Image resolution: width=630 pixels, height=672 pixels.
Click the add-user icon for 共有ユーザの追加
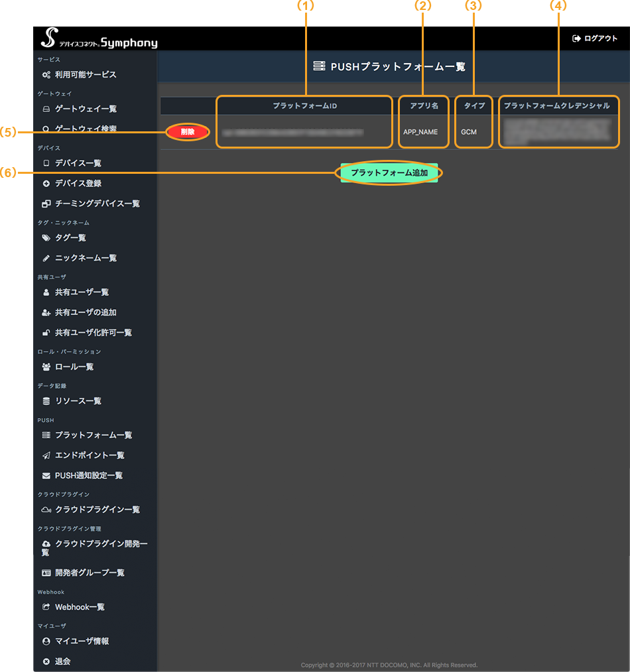click(x=46, y=312)
